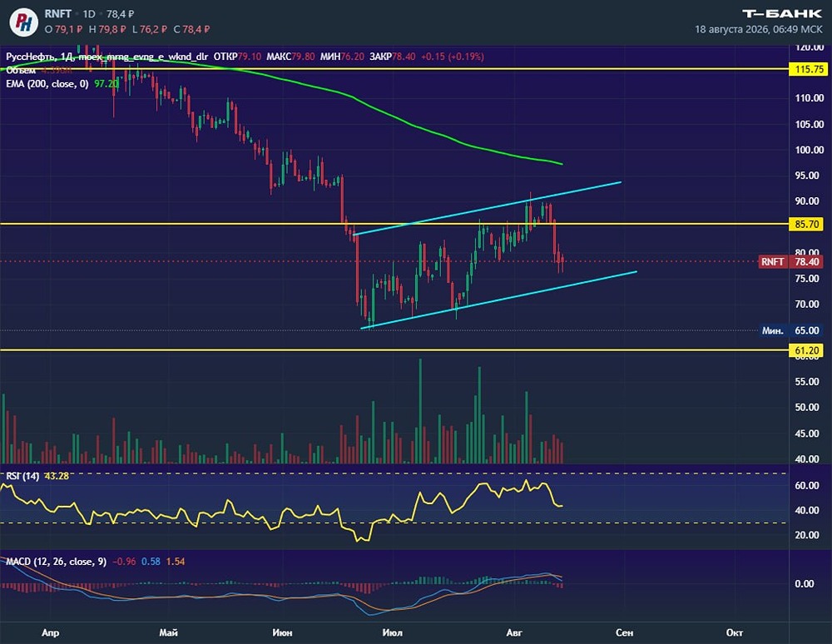The image size is (832, 644).
Task: Click the РуссНефть chart title legend
Action: tap(106, 57)
